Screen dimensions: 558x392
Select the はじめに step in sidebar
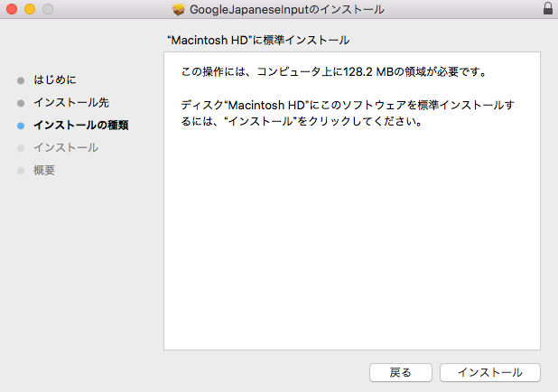pyautogui.click(x=55, y=80)
